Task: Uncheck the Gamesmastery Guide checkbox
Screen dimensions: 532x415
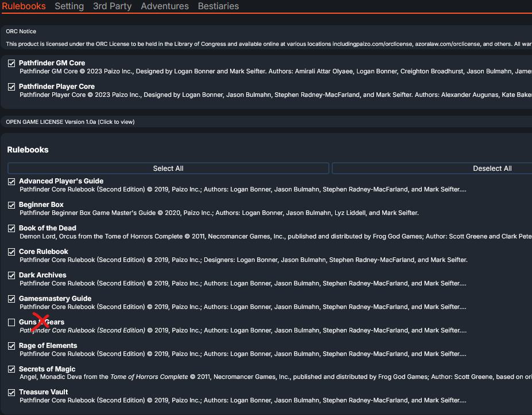Action: pyautogui.click(x=11, y=299)
